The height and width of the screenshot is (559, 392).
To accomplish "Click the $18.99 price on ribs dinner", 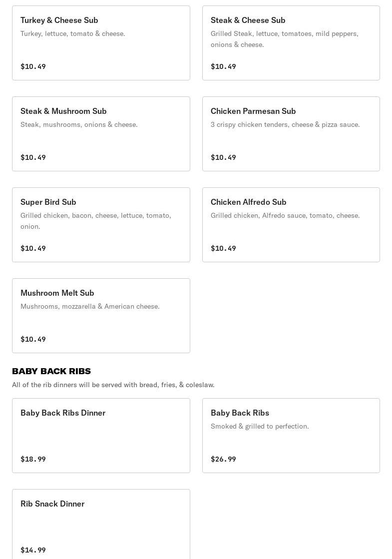I will pyautogui.click(x=33, y=459).
